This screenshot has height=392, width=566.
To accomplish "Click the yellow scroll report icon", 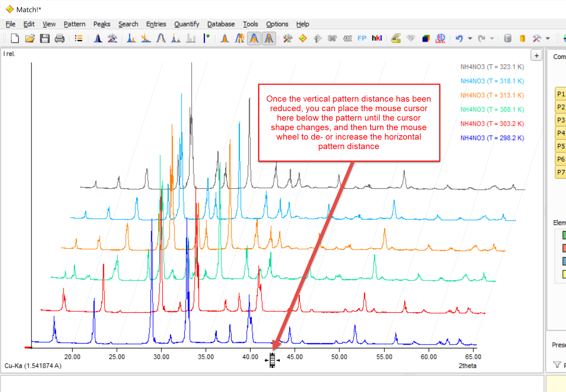I will (x=396, y=38).
